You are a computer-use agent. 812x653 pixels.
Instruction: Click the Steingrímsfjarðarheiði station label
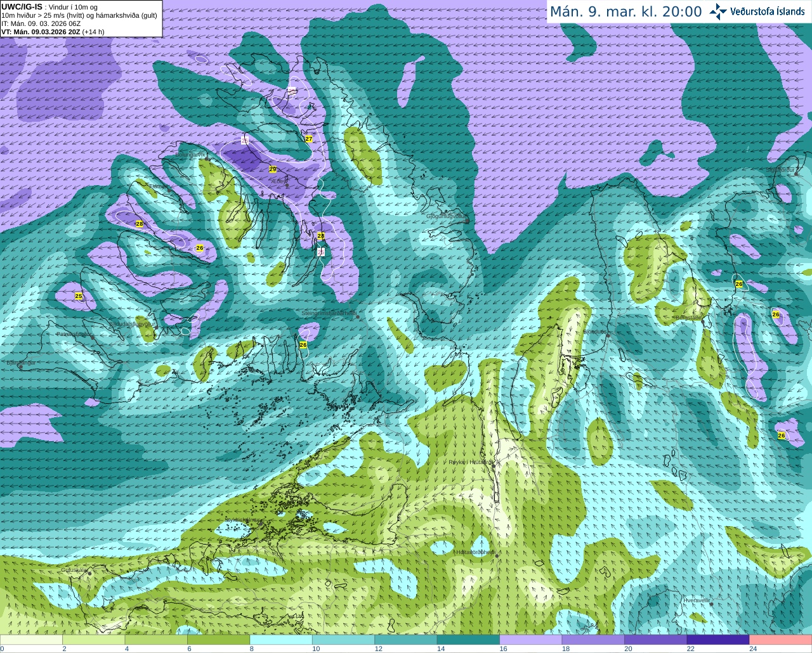[328, 313]
